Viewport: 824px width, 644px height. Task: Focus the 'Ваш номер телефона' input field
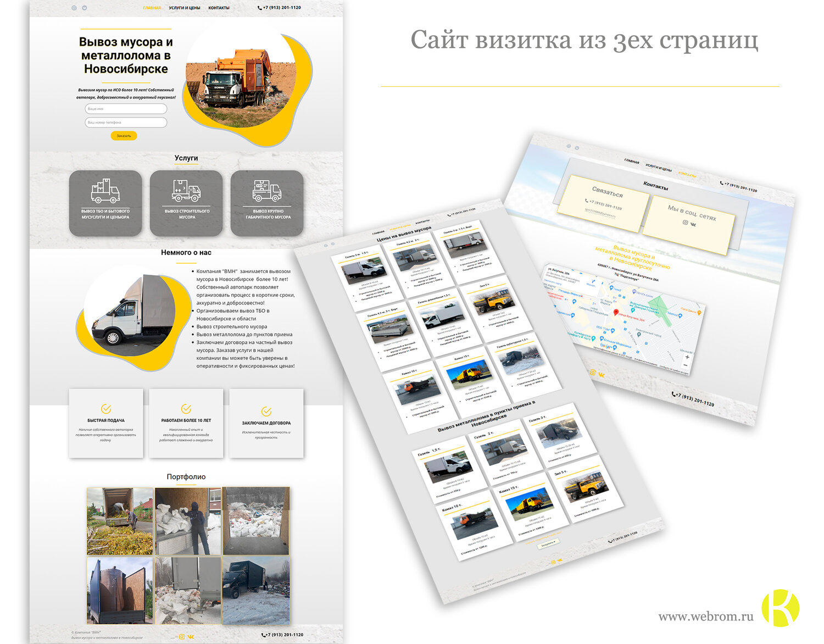[x=126, y=123]
